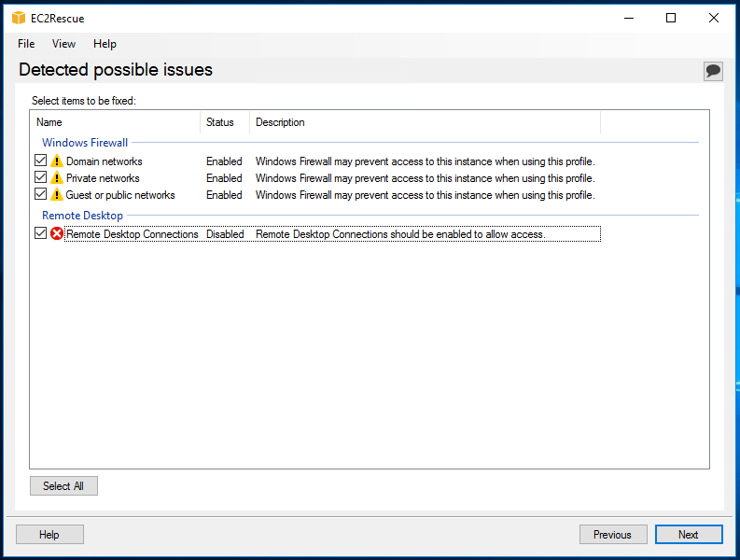Minimize the EC2Rescue window
The height and width of the screenshot is (560, 740).
point(629,18)
